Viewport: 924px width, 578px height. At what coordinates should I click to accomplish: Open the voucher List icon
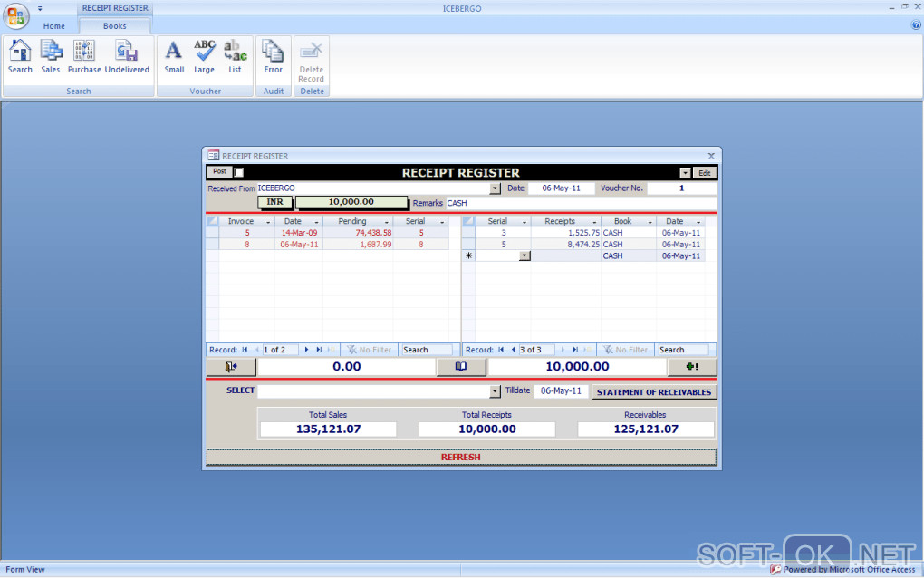tap(235, 56)
